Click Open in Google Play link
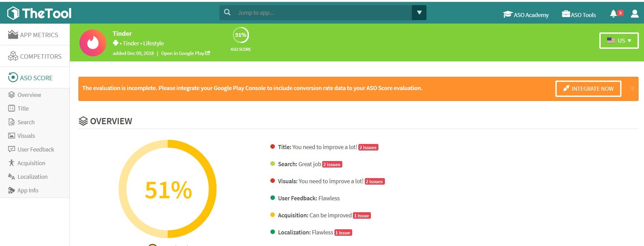The image size is (644, 246). (185, 53)
